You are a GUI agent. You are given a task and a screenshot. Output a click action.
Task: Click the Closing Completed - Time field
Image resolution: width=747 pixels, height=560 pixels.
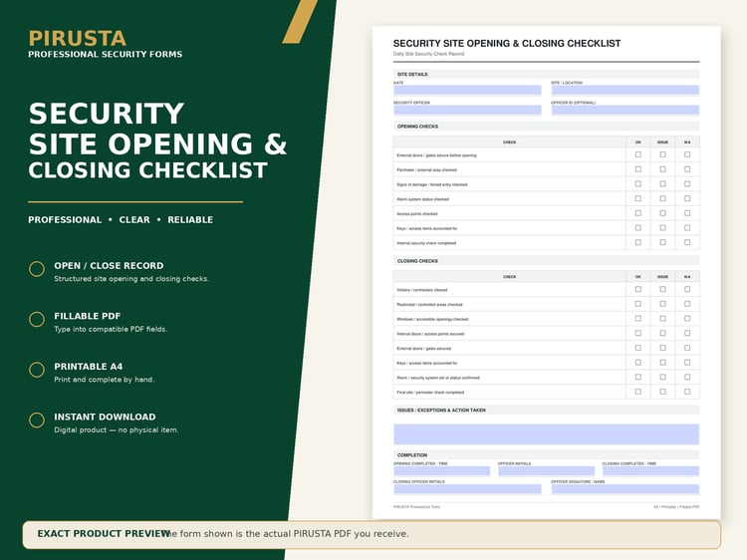650,471
